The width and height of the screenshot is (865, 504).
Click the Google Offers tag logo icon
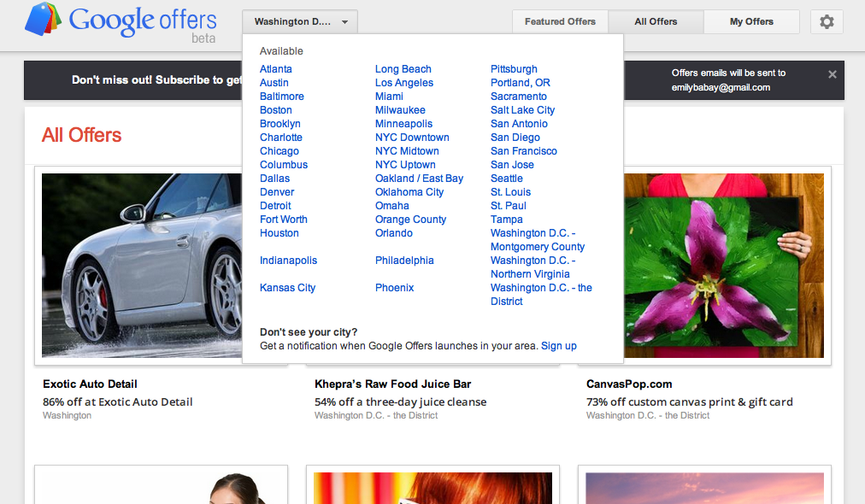43,19
